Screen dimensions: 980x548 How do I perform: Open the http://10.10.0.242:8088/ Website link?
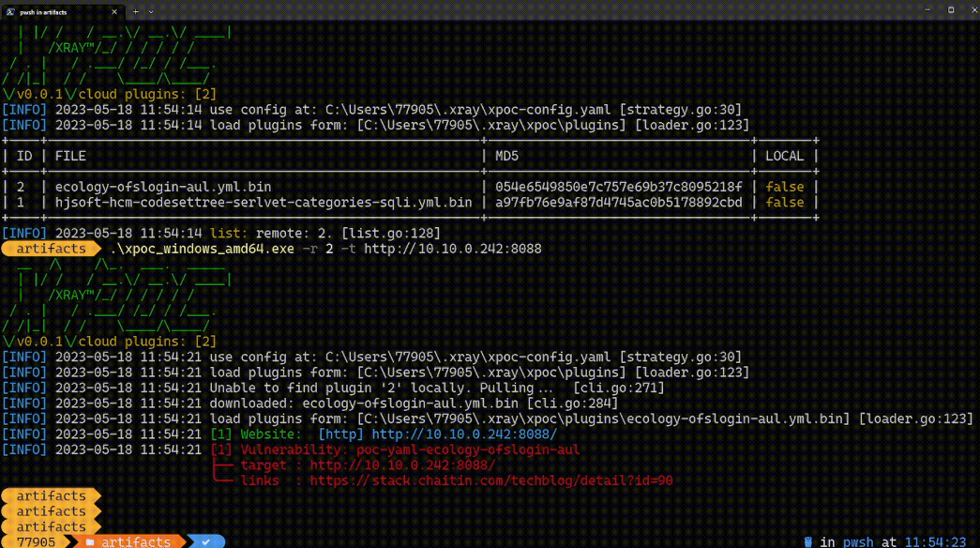pyautogui.click(x=464, y=434)
